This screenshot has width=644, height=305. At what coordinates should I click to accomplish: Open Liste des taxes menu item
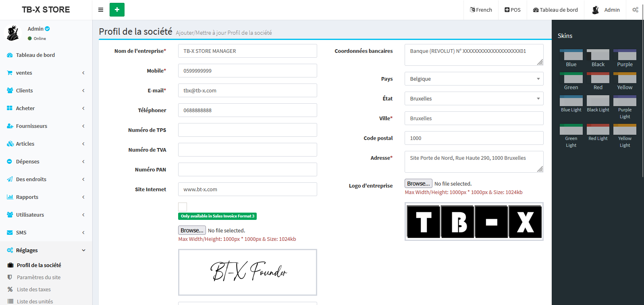point(34,290)
